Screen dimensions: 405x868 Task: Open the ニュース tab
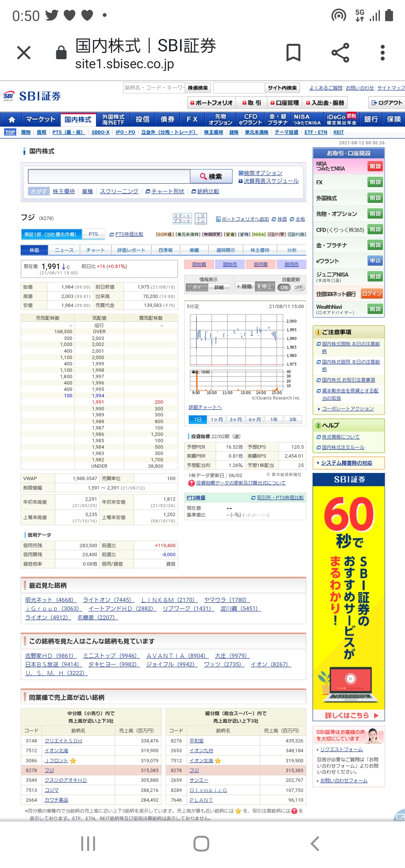pos(64,250)
